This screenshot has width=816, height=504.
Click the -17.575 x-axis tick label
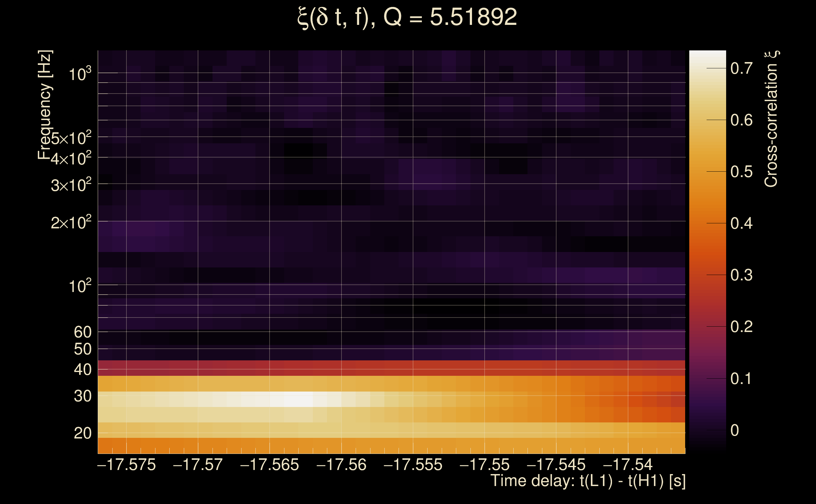(x=126, y=465)
